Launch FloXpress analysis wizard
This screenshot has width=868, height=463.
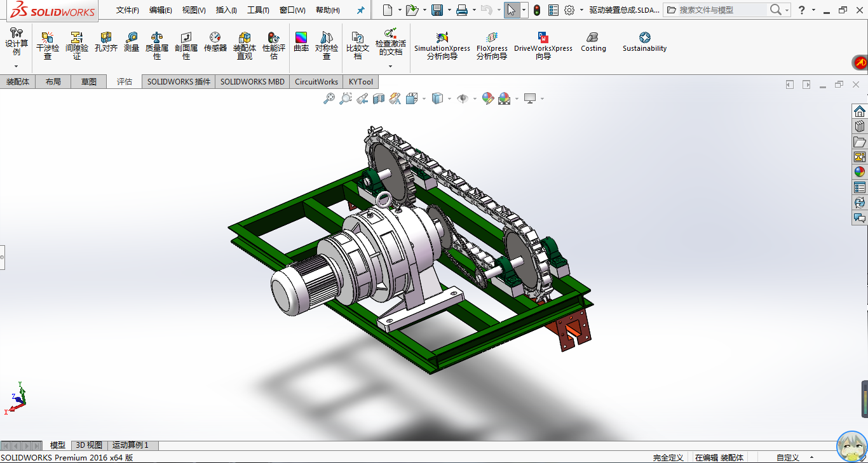point(492,46)
